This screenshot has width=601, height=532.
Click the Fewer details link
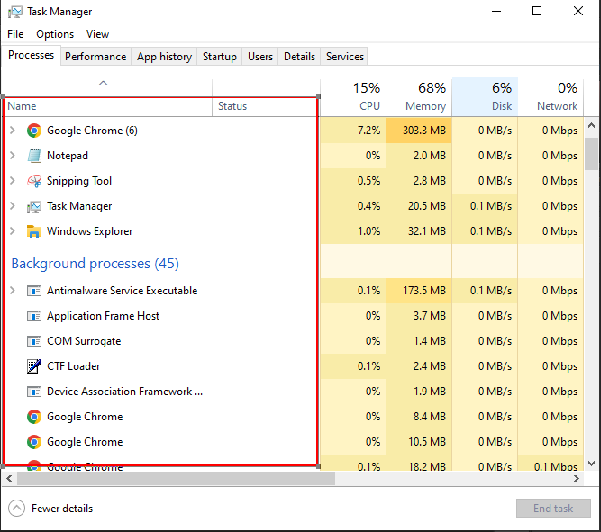coord(62,509)
